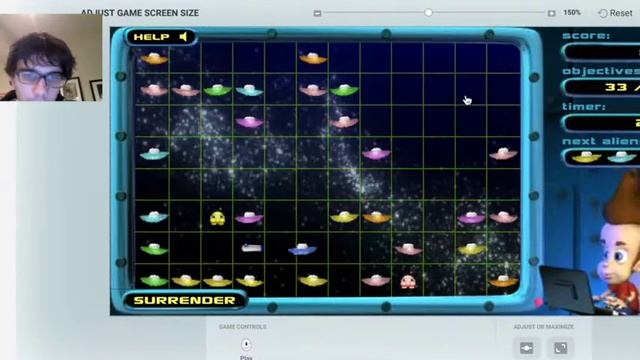Select the pink saucer left of the pink alien
Viewport: 640px width, 360px height.
coord(376,280)
